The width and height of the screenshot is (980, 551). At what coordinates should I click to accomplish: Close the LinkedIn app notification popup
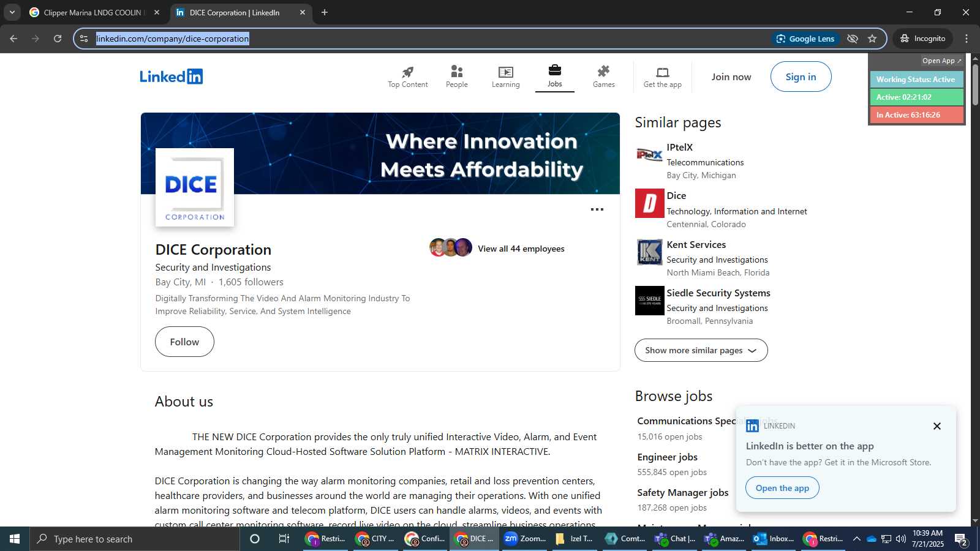click(937, 426)
